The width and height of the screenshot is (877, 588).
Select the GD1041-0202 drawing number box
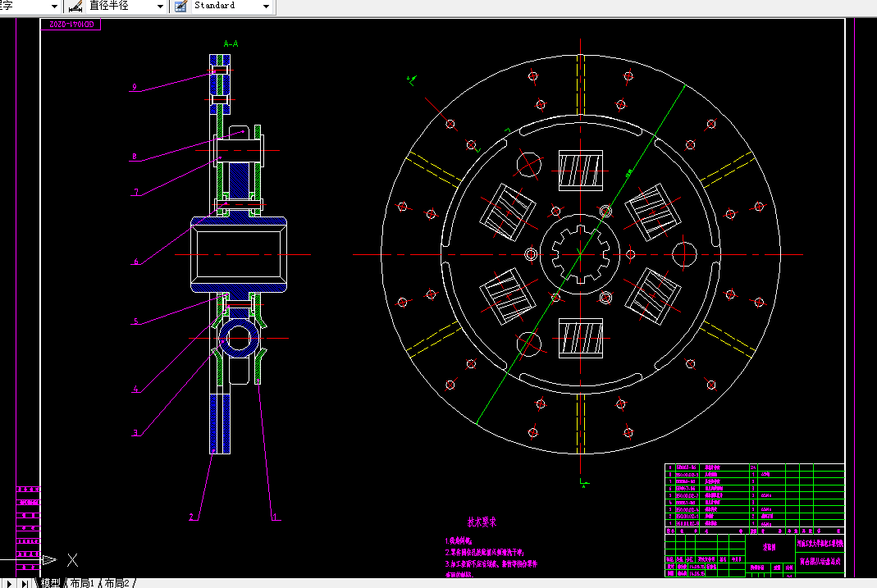pos(71,24)
